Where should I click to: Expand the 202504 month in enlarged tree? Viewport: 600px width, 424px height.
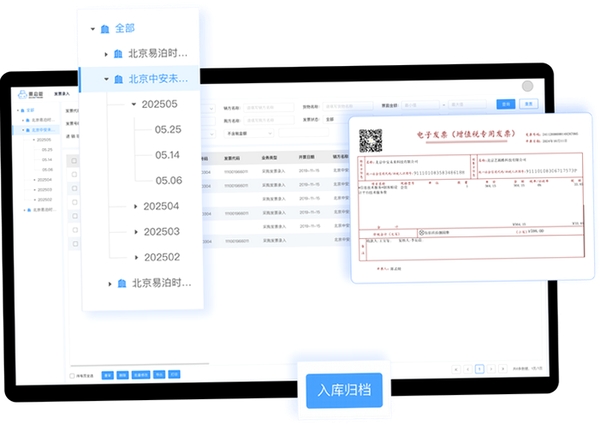[135, 207]
